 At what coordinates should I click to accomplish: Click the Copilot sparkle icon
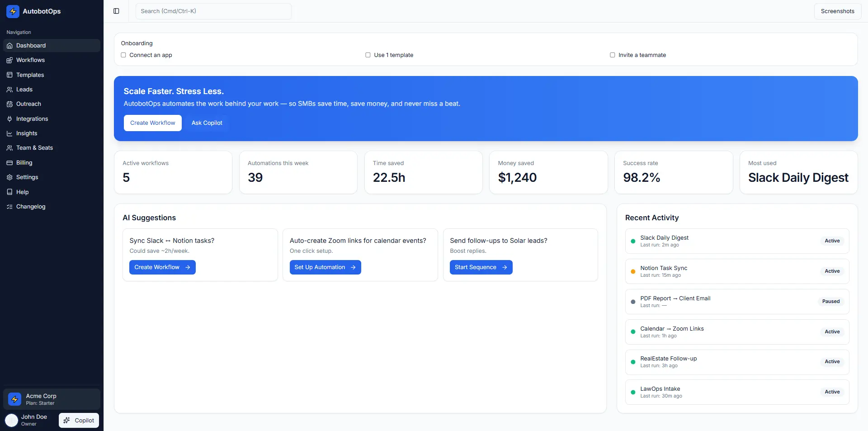(x=66, y=421)
